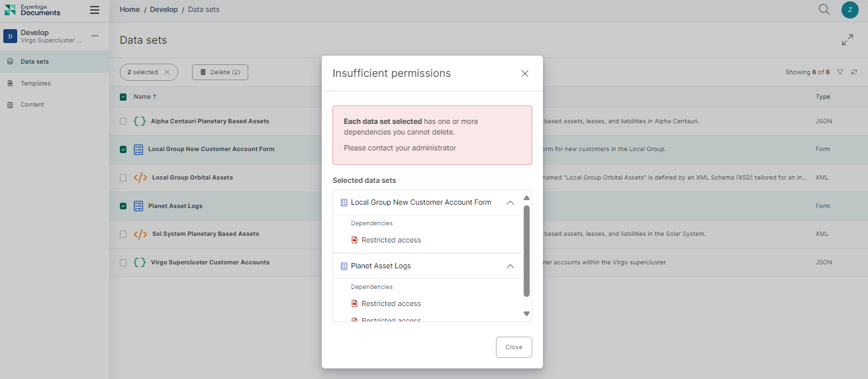The image size is (868, 379).
Task: Click the Delete (2) button
Action: click(x=220, y=72)
